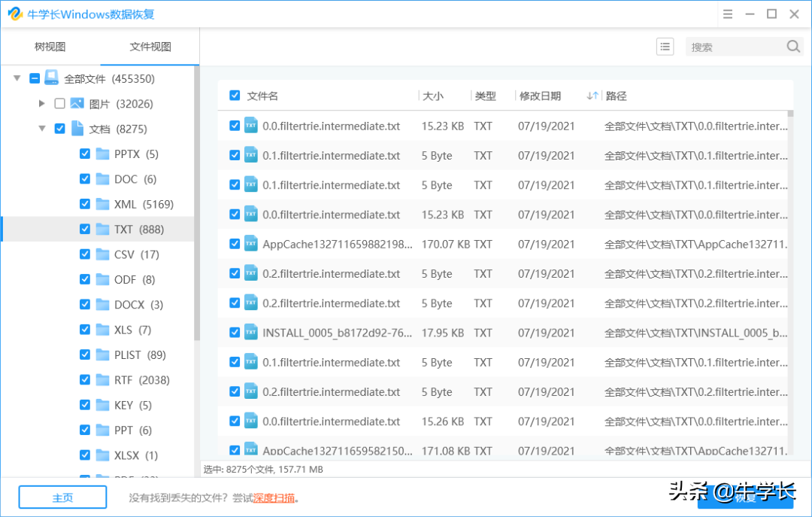Uncheck the PPTX (5) checkbox
812x517 pixels.
(x=85, y=154)
